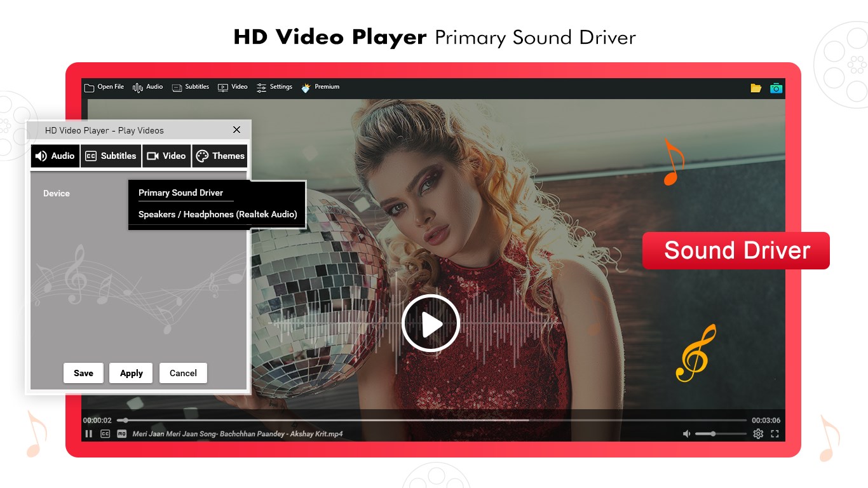
Task: Click the video seek progress bar
Action: click(x=432, y=420)
